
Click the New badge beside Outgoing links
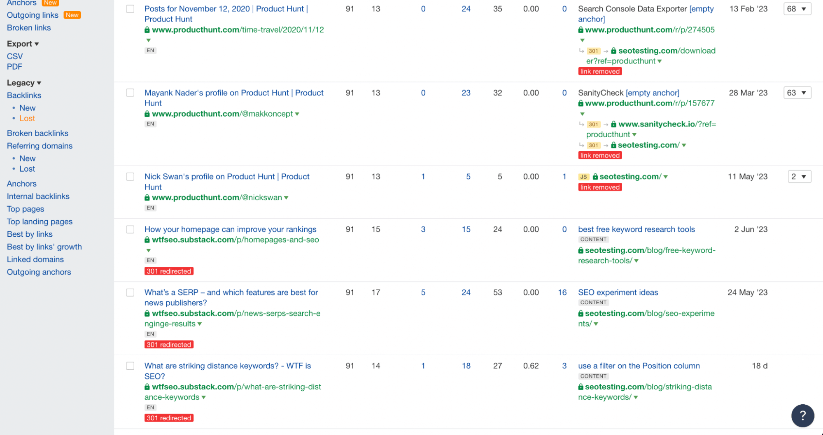click(72, 16)
